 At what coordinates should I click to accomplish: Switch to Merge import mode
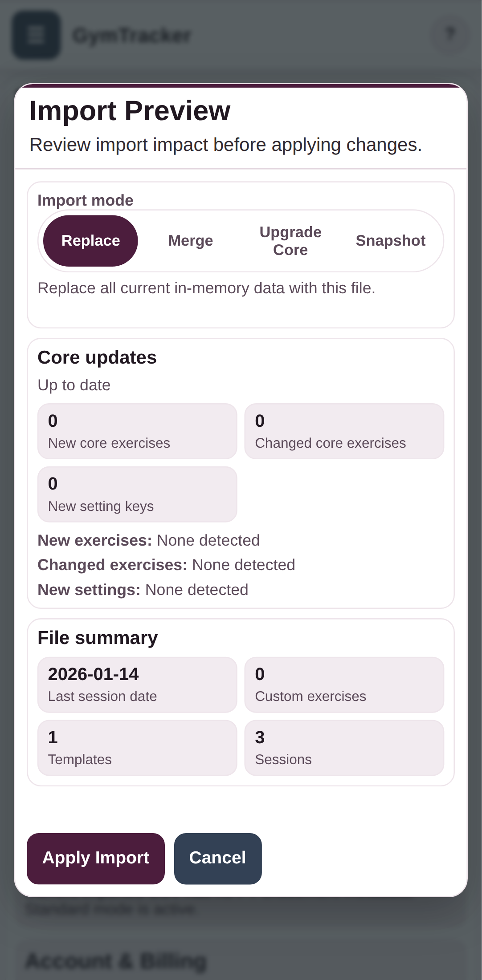pos(190,240)
